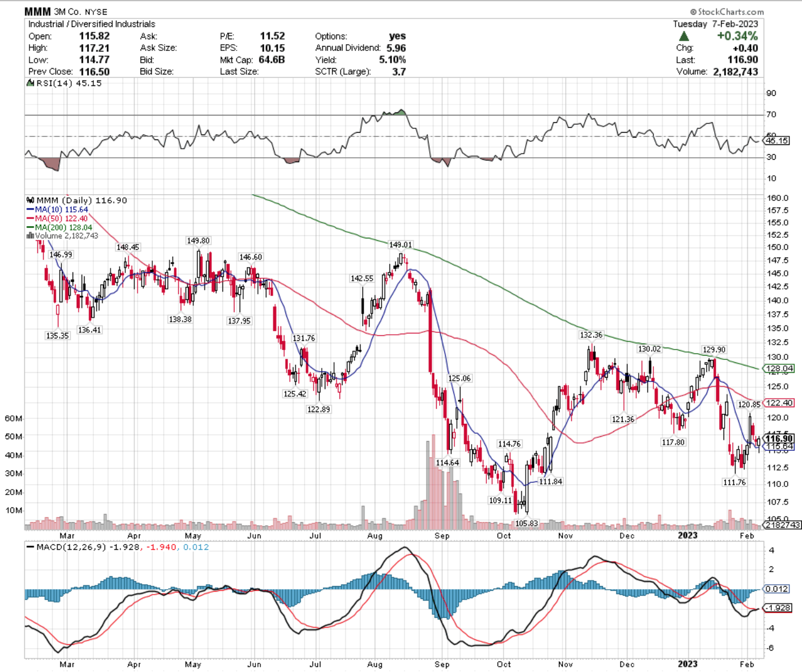Select the green MA(200) legend entry

[x=60, y=227]
